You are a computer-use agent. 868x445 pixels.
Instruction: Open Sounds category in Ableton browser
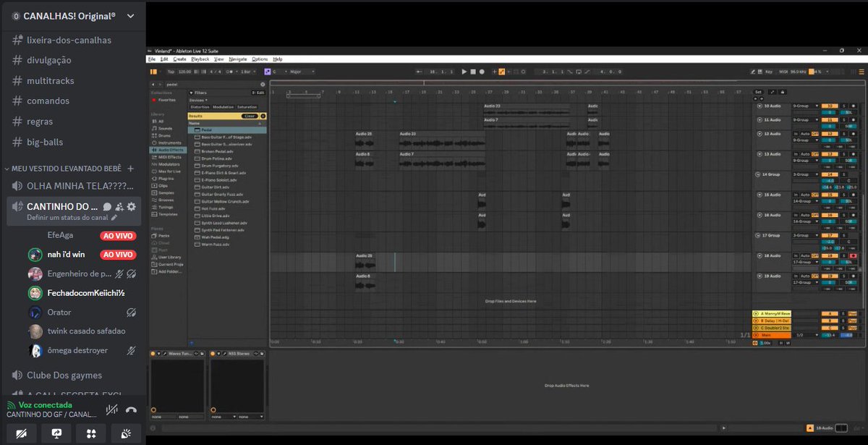[x=165, y=128]
